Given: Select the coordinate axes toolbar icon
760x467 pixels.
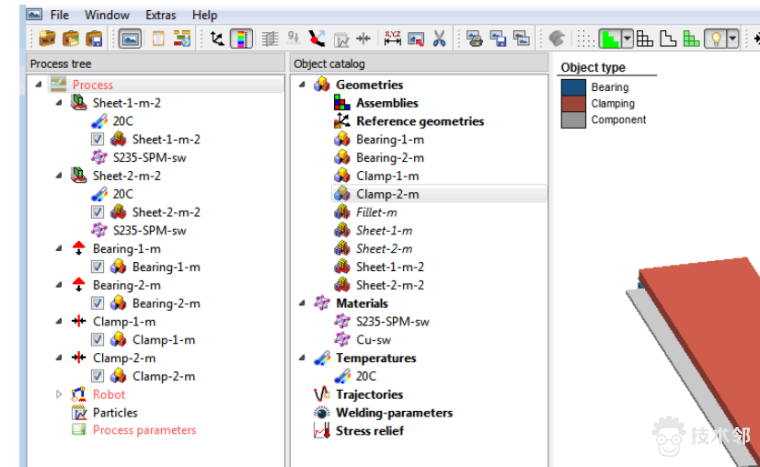Looking at the screenshot, I should pos(218,39).
